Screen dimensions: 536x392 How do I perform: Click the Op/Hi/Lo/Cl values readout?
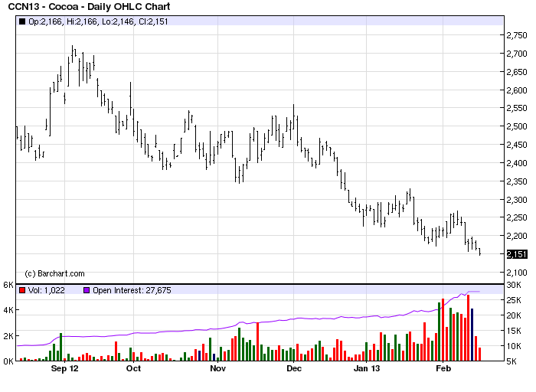98,21
